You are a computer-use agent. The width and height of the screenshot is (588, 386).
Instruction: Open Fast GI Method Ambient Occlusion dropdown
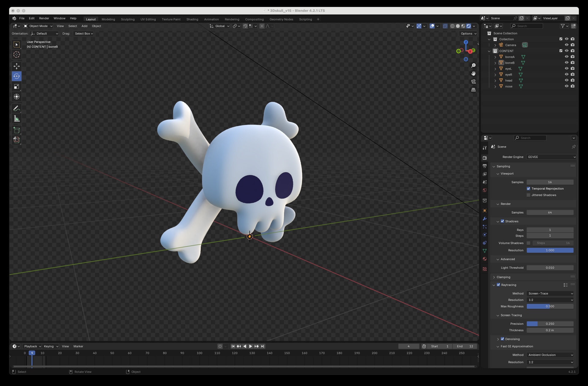click(x=550, y=355)
